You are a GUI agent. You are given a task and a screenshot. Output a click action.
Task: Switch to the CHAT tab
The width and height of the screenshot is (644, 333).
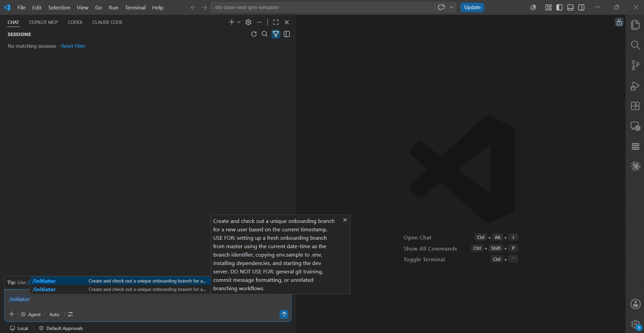pyautogui.click(x=13, y=22)
